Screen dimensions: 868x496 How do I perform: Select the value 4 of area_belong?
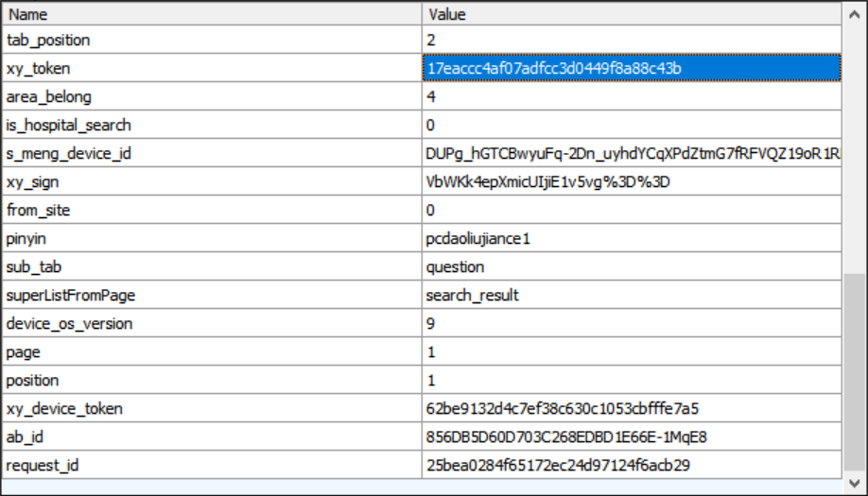click(632, 96)
